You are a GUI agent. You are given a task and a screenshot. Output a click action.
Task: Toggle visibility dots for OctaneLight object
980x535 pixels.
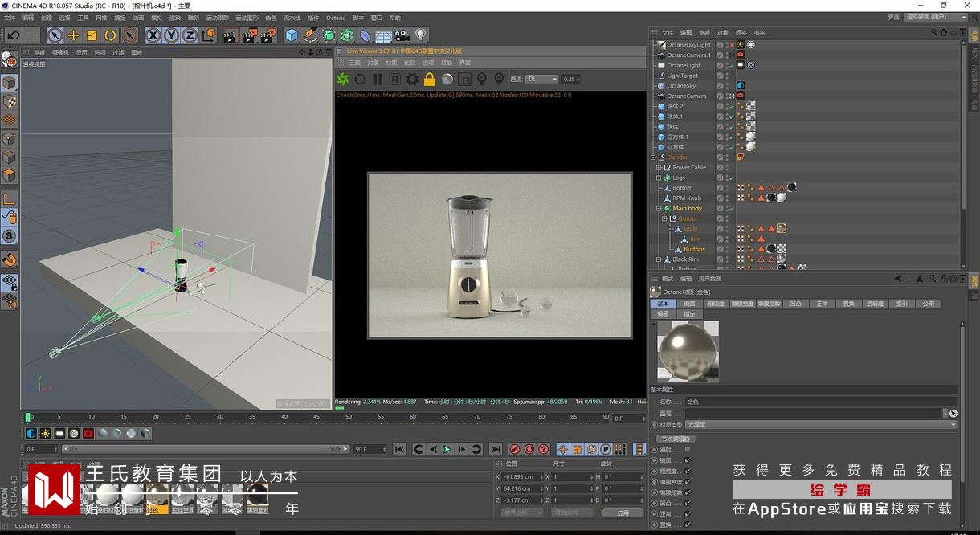[x=727, y=65]
